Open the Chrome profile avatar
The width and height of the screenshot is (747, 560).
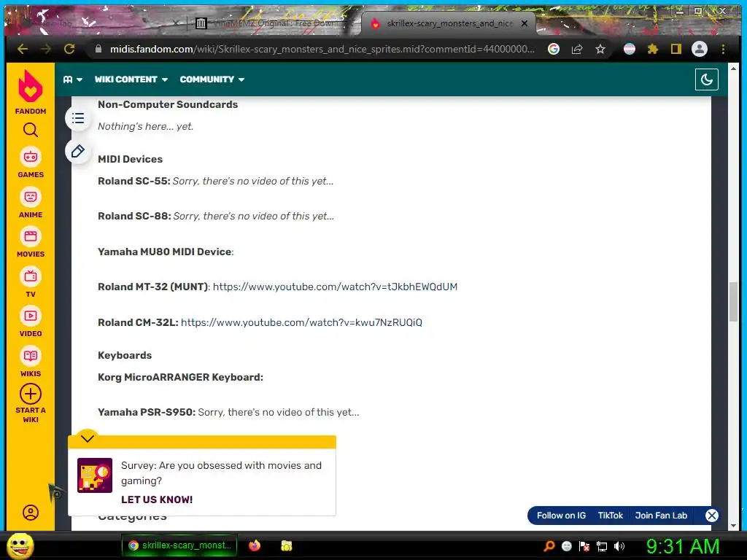click(700, 49)
